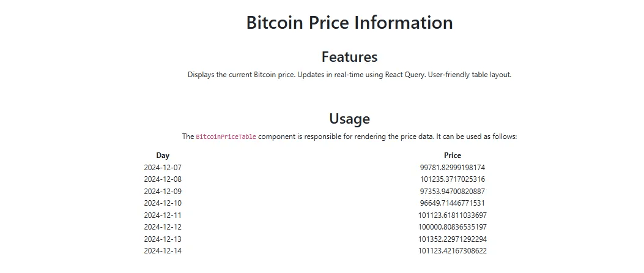Select the price 101235.3717025316

click(453, 179)
